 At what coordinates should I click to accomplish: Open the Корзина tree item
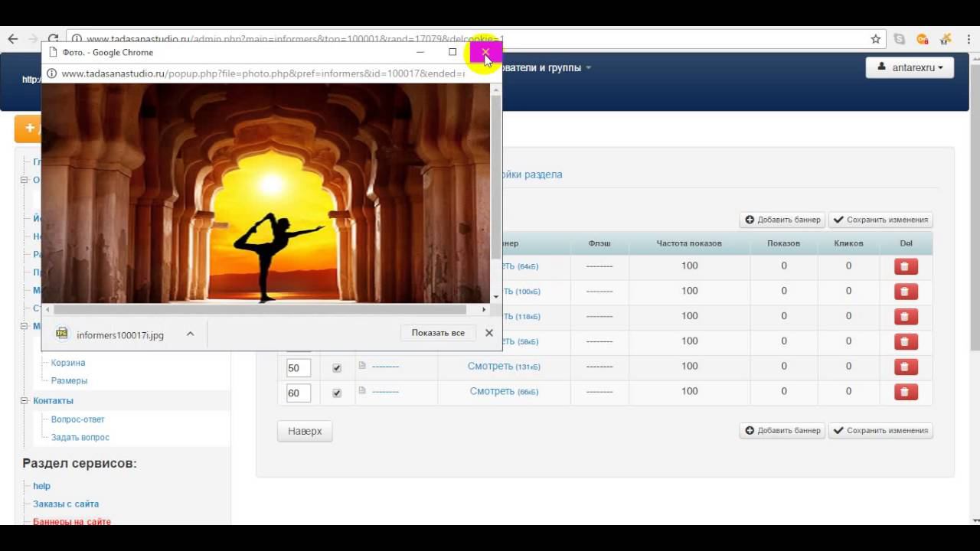coord(68,363)
